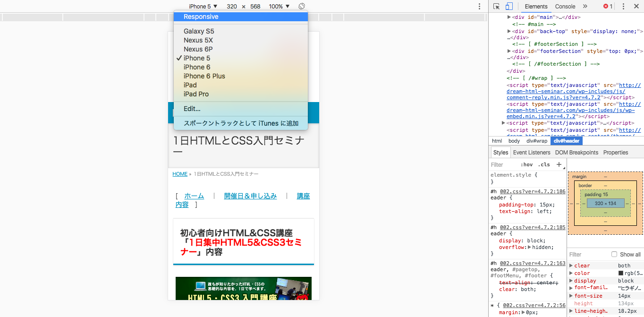The height and width of the screenshot is (317, 644).
Task: Open the 開催日＆申し込み page link
Action: (250, 196)
